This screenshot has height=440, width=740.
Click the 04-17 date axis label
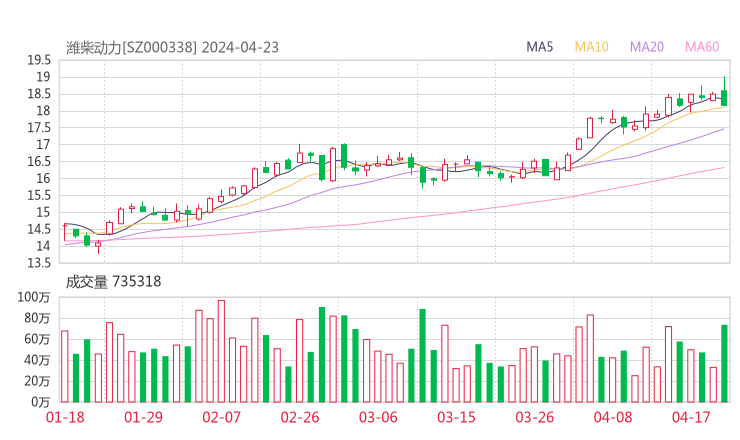coord(691,417)
